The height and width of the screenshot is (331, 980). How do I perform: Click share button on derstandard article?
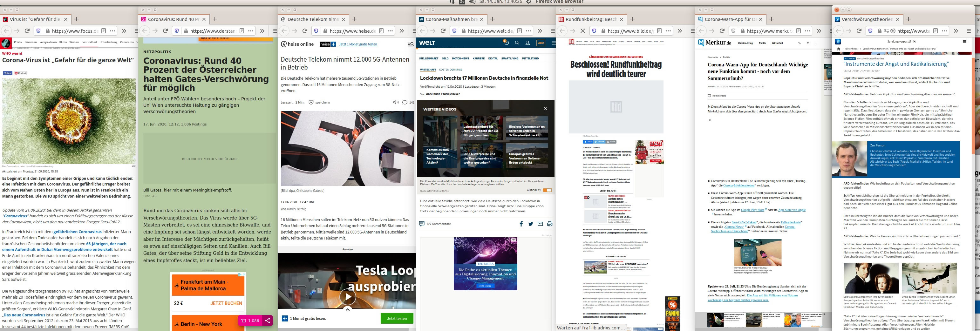click(x=268, y=320)
